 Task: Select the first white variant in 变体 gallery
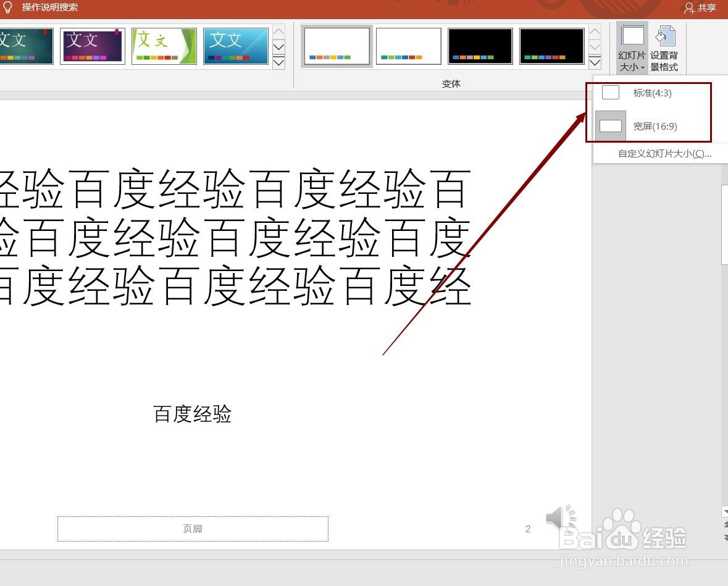pyautogui.click(x=337, y=45)
